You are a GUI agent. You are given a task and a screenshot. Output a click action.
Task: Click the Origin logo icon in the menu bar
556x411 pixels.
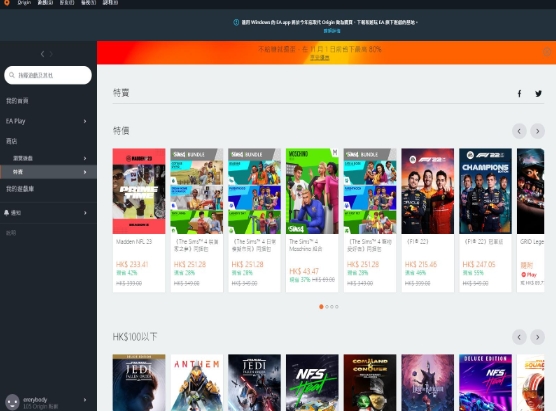(6, 3)
